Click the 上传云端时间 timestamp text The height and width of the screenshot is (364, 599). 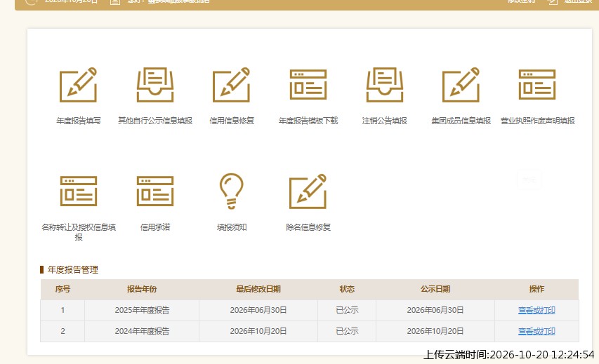tap(509, 355)
